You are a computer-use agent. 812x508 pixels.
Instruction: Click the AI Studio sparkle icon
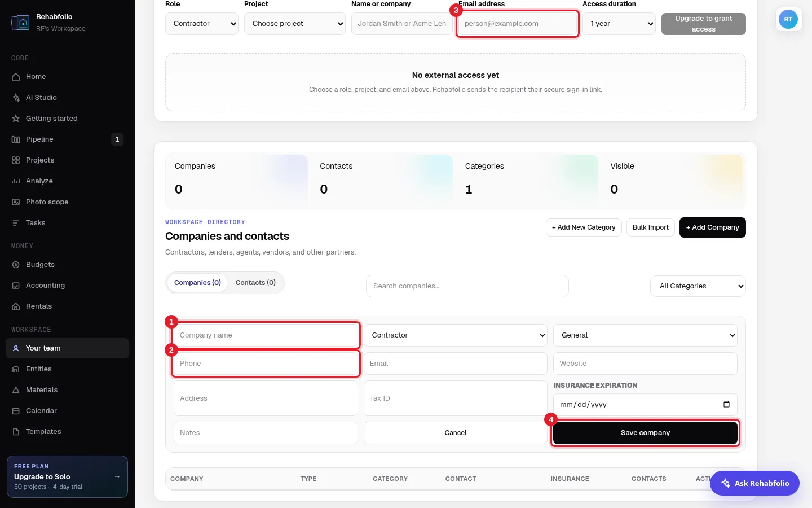tap(16, 98)
